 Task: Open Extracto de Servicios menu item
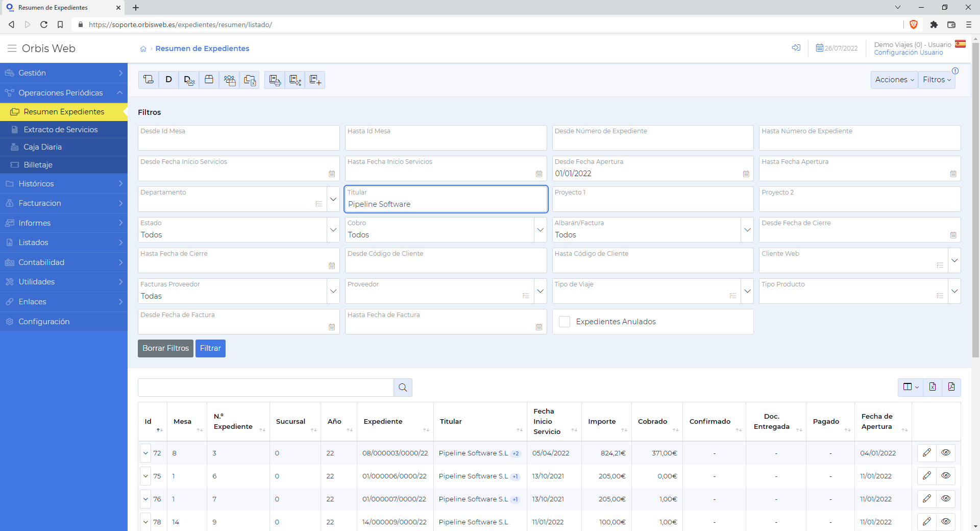64,130
